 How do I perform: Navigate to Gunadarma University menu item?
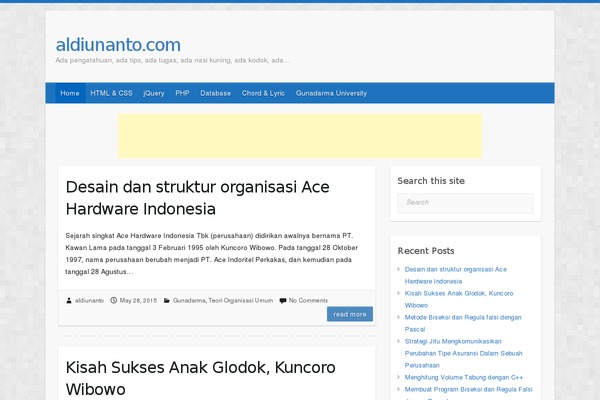(331, 93)
